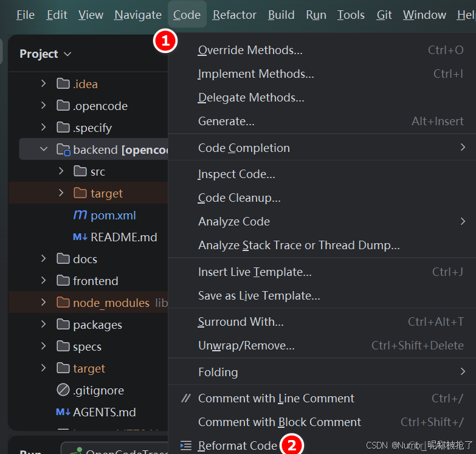The width and height of the screenshot is (476, 454).
Task: Open the Analyze Code submenu
Action: (x=322, y=221)
